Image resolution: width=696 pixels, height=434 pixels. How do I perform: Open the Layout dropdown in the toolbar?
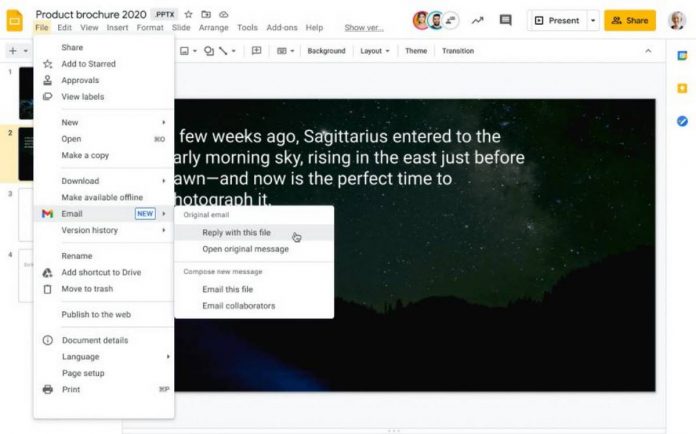pyautogui.click(x=374, y=51)
